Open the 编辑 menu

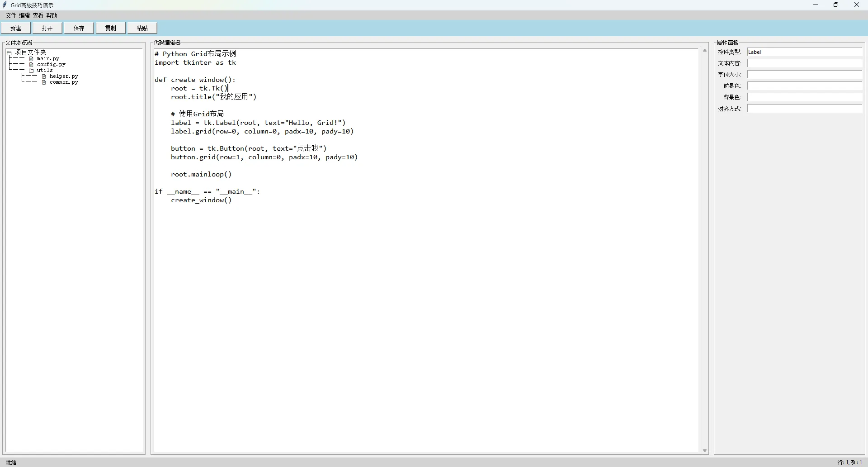[x=24, y=15]
